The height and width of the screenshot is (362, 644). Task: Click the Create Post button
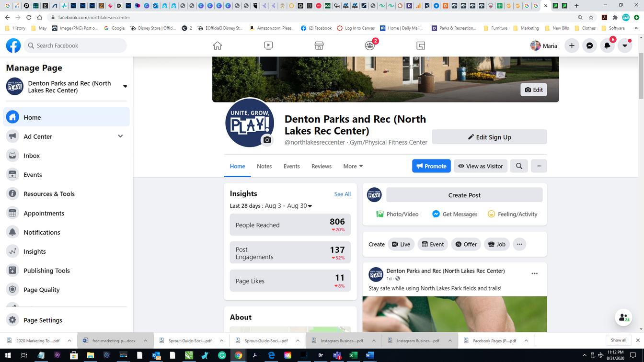tap(464, 195)
